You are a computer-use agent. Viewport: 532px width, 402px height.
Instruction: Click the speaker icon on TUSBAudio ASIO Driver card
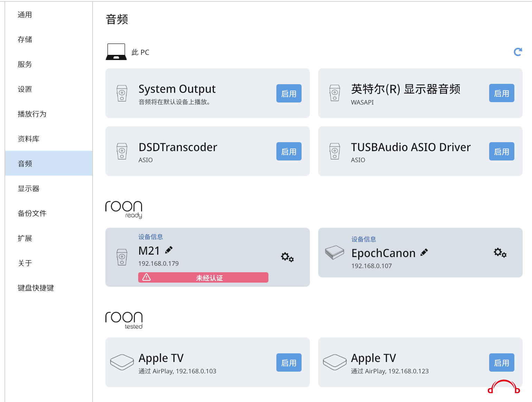click(335, 151)
